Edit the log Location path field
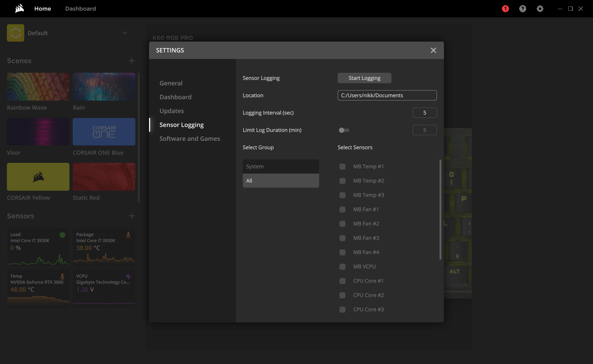The image size is (593, 364). [x=387, y=96]
